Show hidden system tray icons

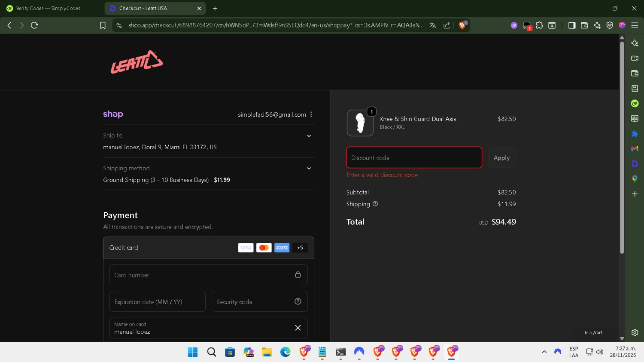pyautogui.click(x=544, y=352)
